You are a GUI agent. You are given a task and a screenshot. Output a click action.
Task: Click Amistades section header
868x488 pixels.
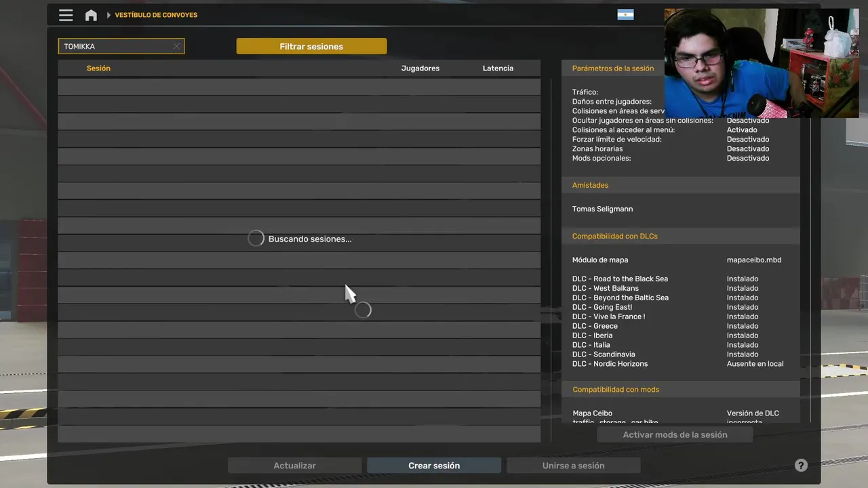point(590,185)
